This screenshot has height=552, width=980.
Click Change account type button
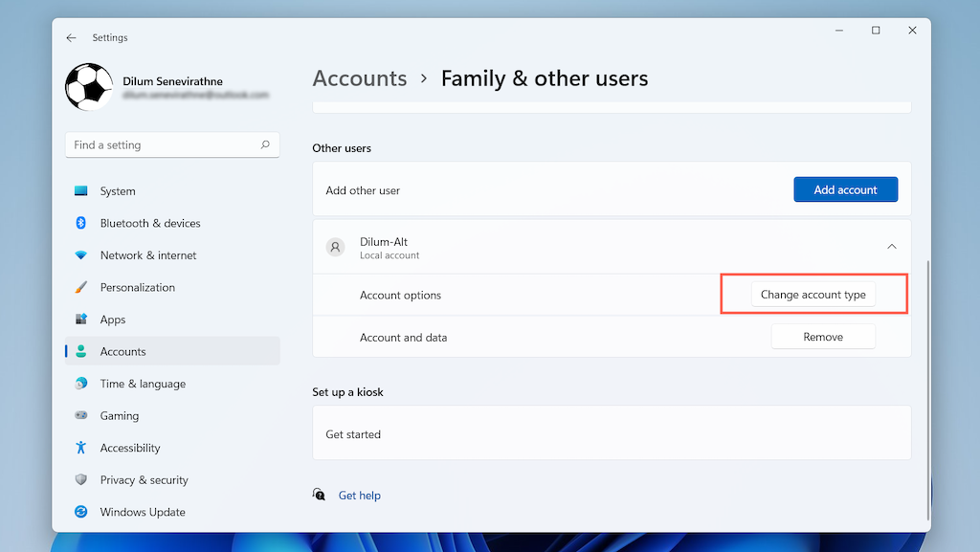click(813, 295)
